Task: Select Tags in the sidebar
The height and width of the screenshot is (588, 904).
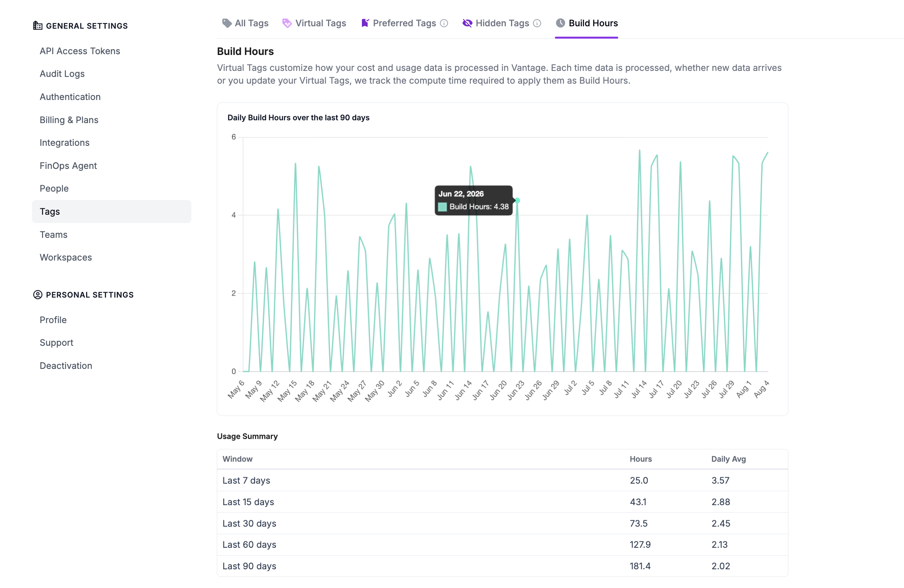Action: [112, 212]
